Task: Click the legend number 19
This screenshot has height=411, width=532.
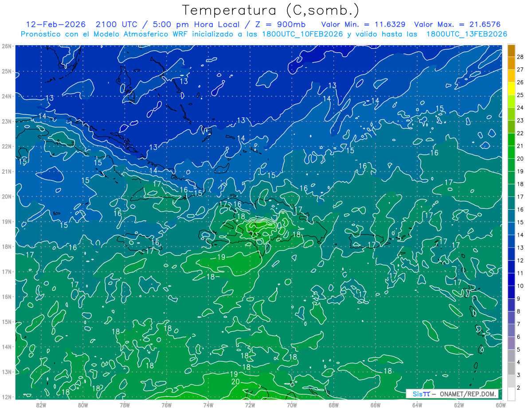Action: [520, 171]
